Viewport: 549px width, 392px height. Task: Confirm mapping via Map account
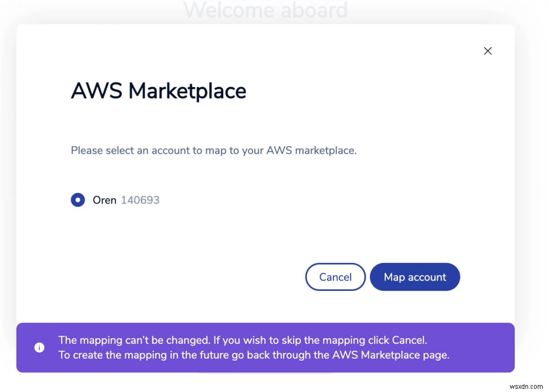[x=414, y=277]
